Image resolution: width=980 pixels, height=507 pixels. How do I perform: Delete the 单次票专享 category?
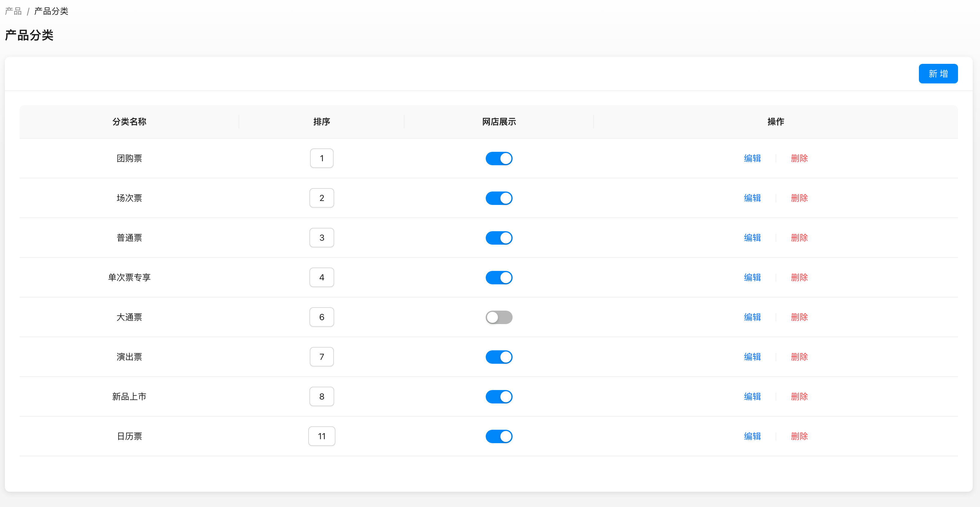coord(799,277)
